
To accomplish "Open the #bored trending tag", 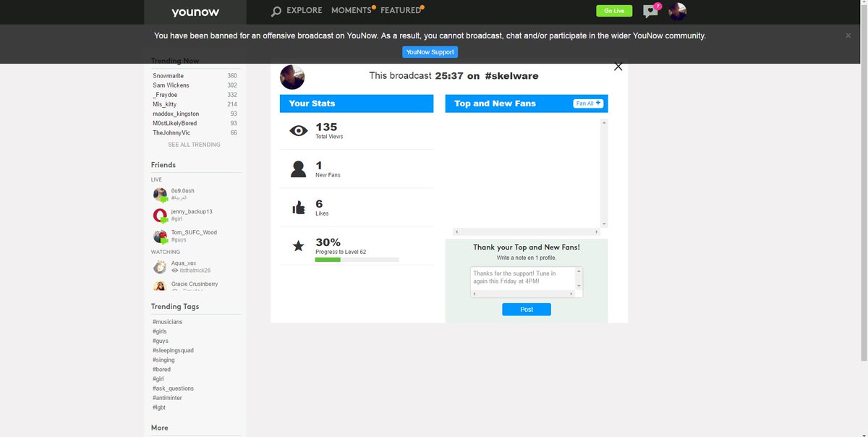I will pos(161,369).
